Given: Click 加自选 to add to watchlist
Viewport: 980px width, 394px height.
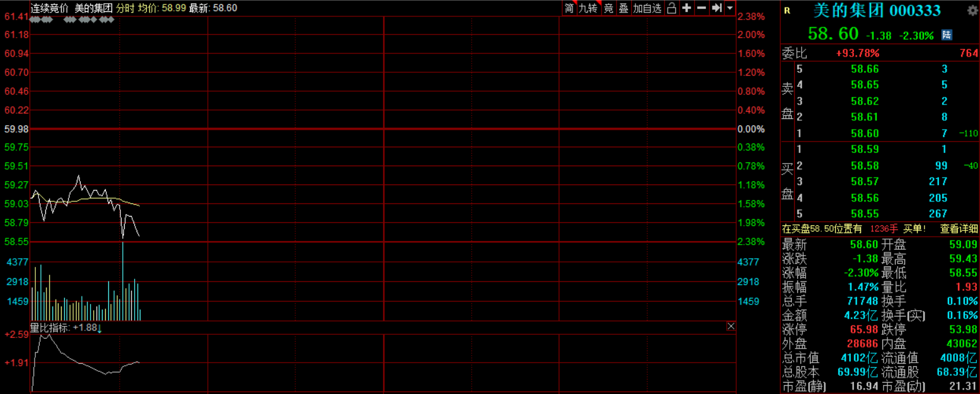Looking at the screenshot, I should [x=647, y=8].
